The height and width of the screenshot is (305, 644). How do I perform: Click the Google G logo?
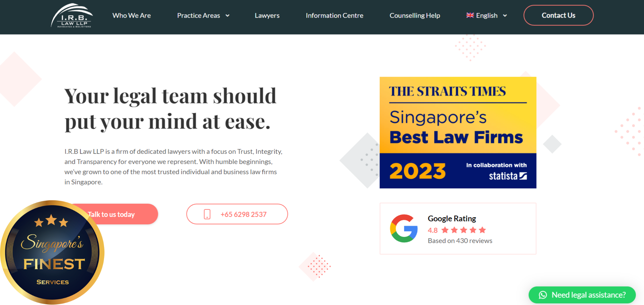(x=404, y=228)
